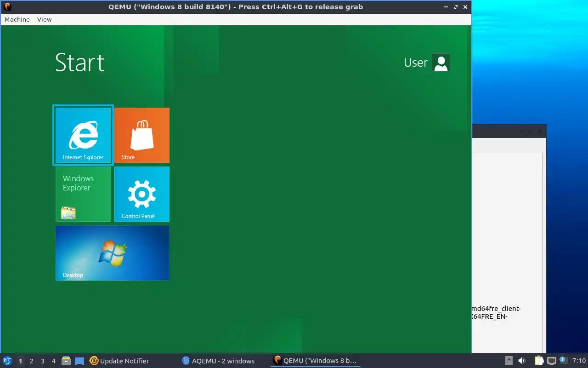Open the file manager panel icon
The width and height of the screenshot is (588, 368).
[66, 361]
